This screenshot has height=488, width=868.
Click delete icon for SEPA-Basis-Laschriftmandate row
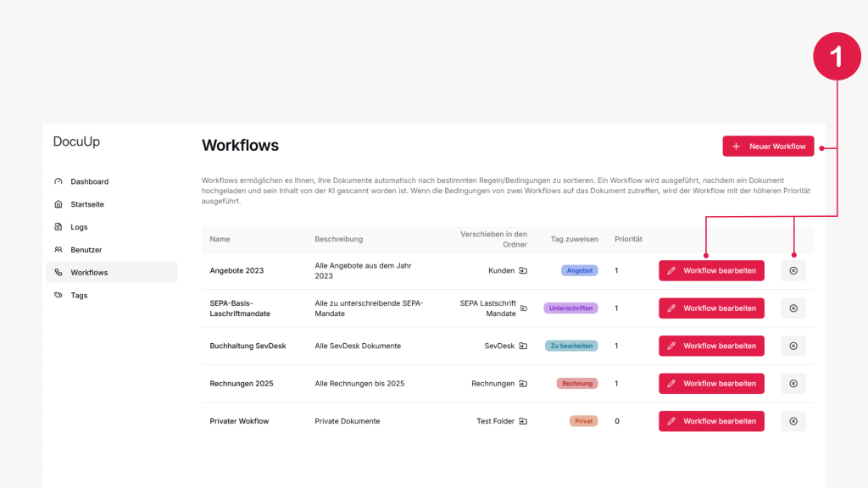point(793,308)
